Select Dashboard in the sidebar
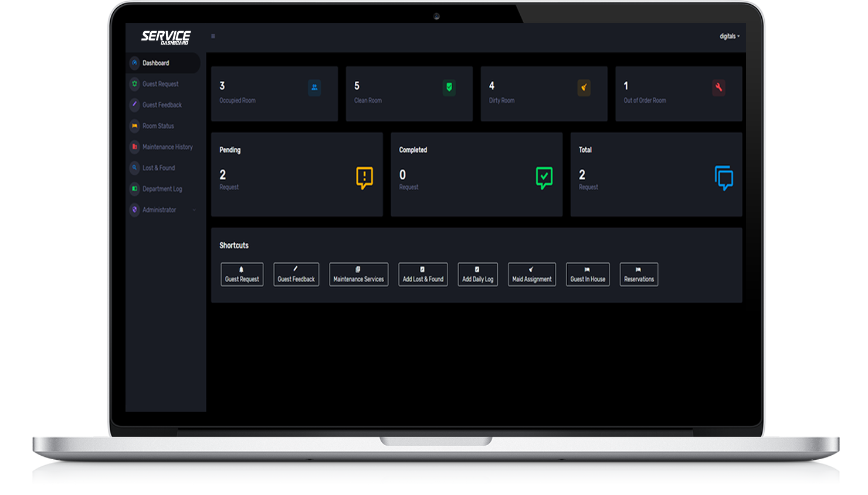 pos(156,63)
